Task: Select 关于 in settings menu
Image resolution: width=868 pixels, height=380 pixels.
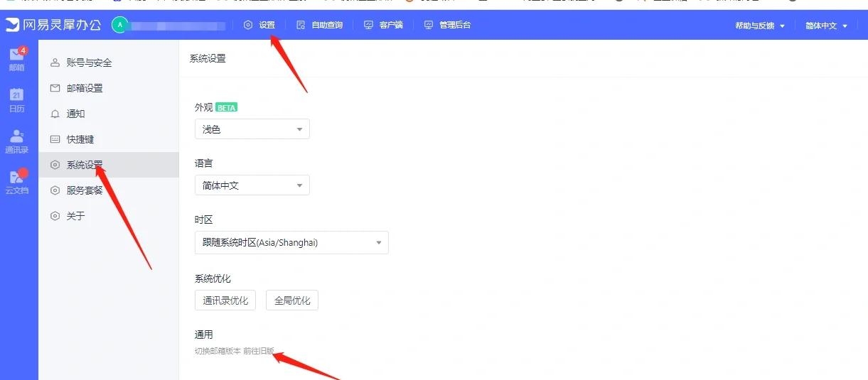Action: pyautogui.click(x=109, y=216)
